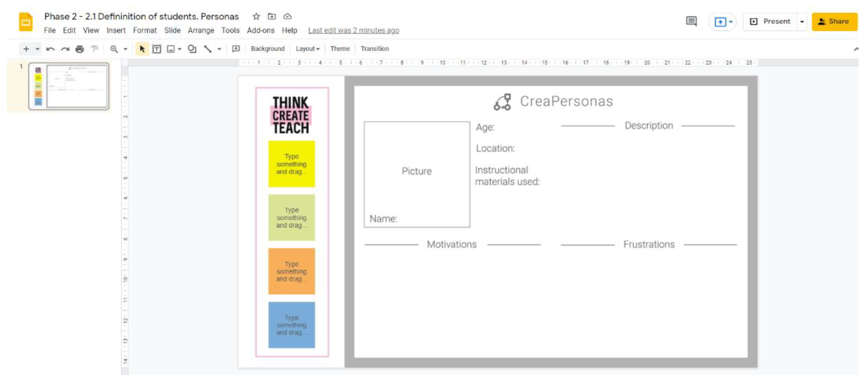This screenshot has width=868, height=382.
Task: Expand the Present options arrow
Action: pos(802,22)
